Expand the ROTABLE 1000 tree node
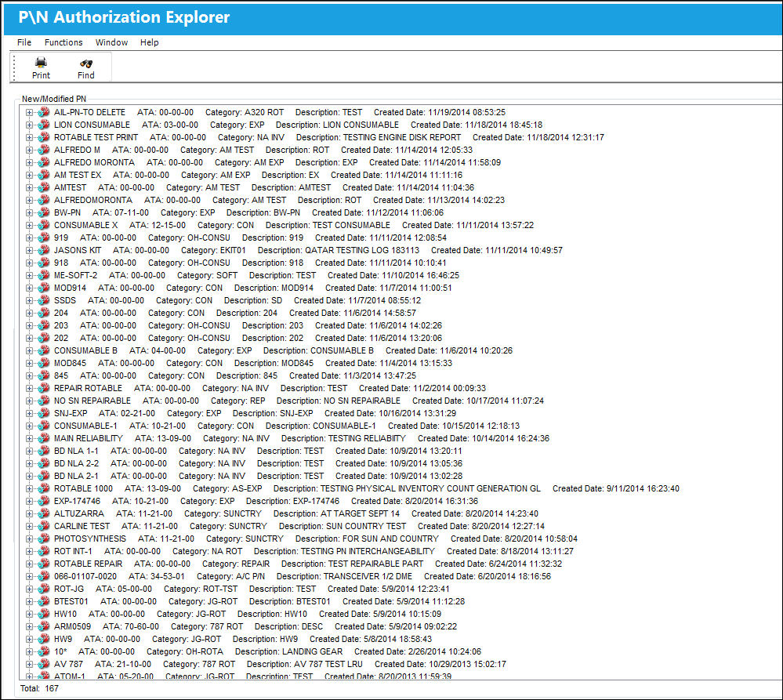The width and height of the screenshot is (783, 700). [x=30, y=489]
